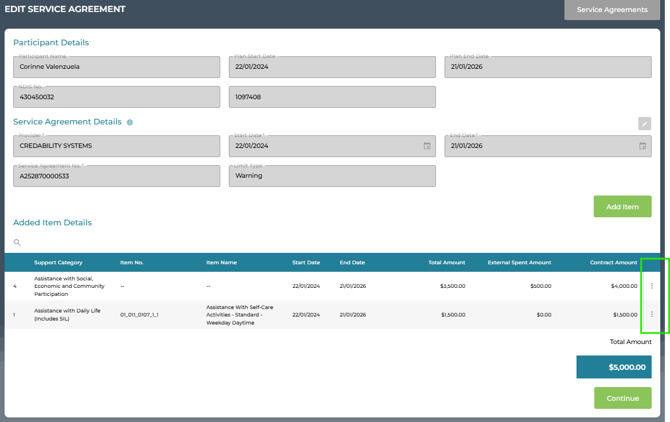670x422 pixels.
Task: Sort by Support Category column header
Action: tap(58, 263)
